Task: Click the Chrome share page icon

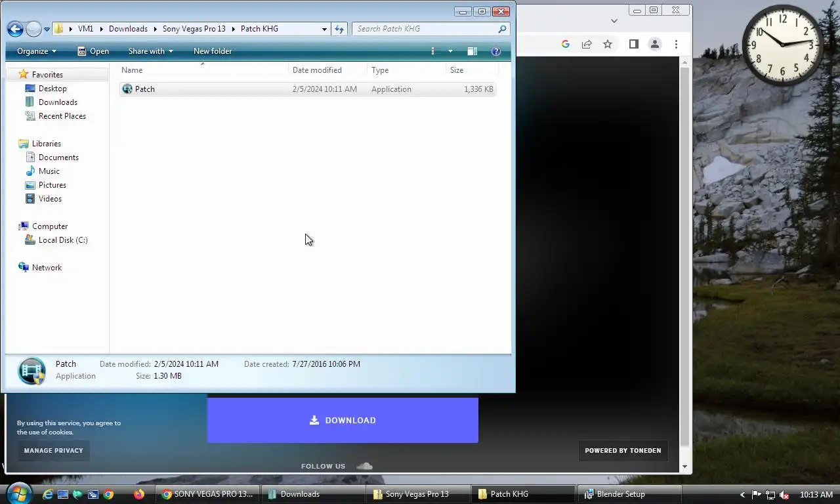Action: [x=587, y=44]
